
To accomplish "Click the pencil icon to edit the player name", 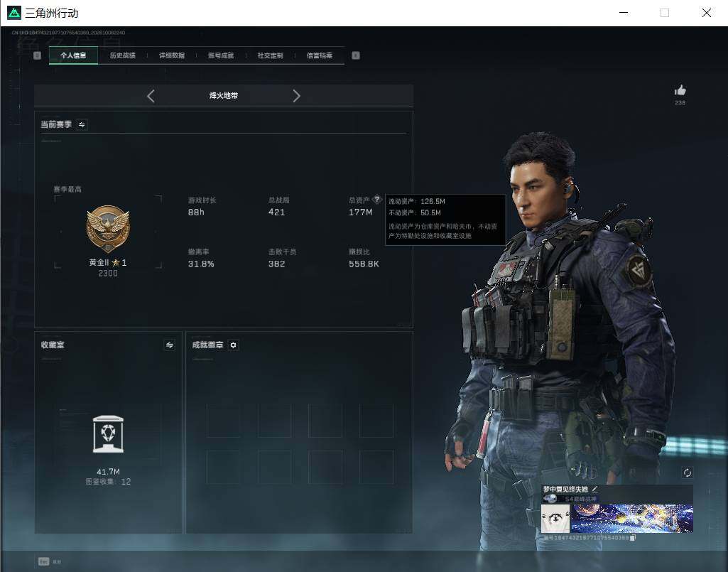I will 594,489.
